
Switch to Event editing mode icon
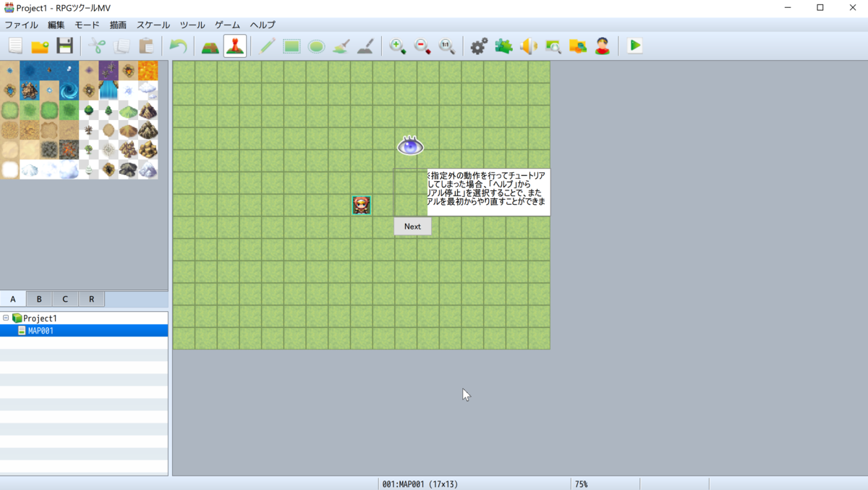coord(234,46)
